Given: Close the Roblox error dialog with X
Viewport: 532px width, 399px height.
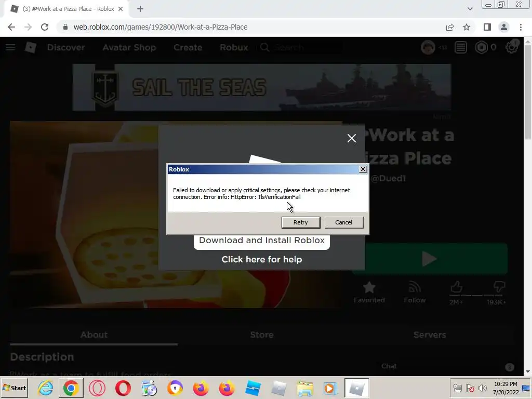Looking at the screenshot, I should click(363, 169).
